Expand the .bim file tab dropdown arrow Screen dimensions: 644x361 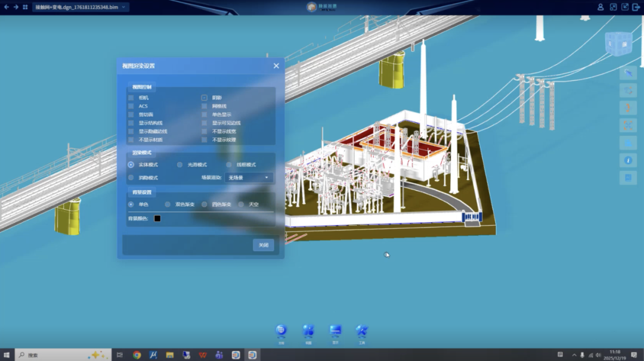(x=123, y=7)
